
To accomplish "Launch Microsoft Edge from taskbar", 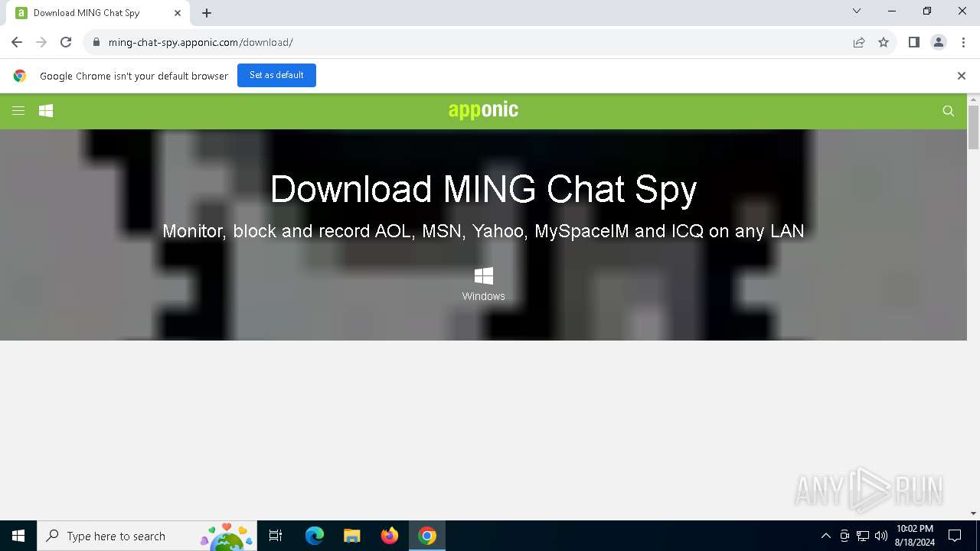I will [315, 536].
